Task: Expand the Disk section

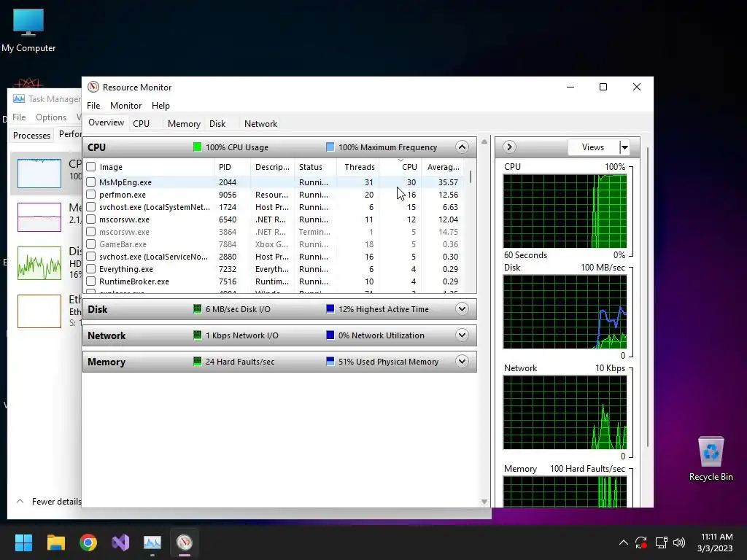Action: tap(462, 309)
